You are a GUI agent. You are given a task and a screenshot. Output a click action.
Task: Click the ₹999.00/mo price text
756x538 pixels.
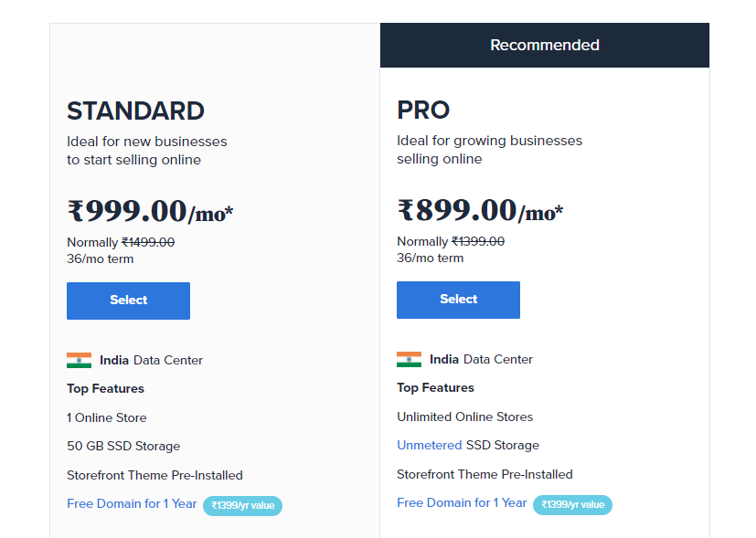coord(150,211)
